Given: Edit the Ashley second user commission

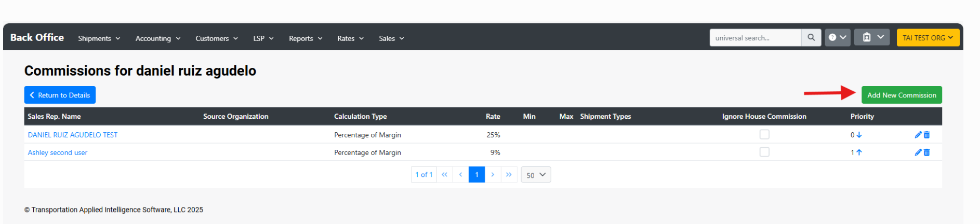Looking at the screenshot, I should pos(918,152).
